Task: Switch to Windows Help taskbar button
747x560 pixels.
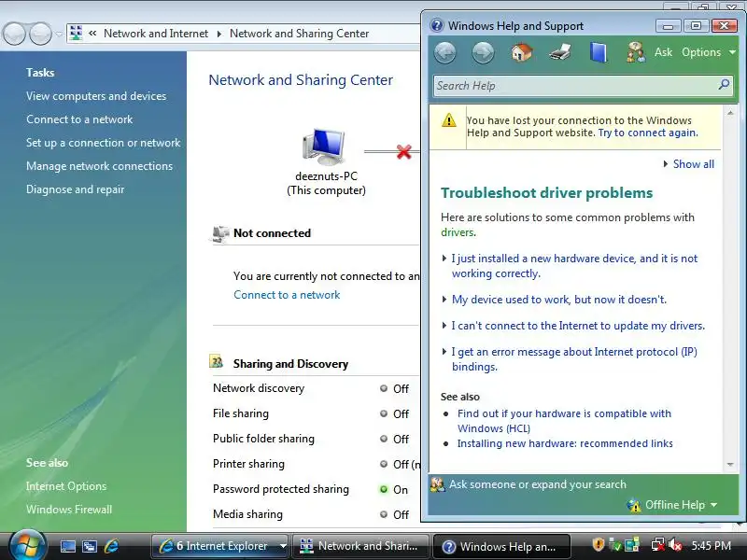Action: click(x=502, y=546)
